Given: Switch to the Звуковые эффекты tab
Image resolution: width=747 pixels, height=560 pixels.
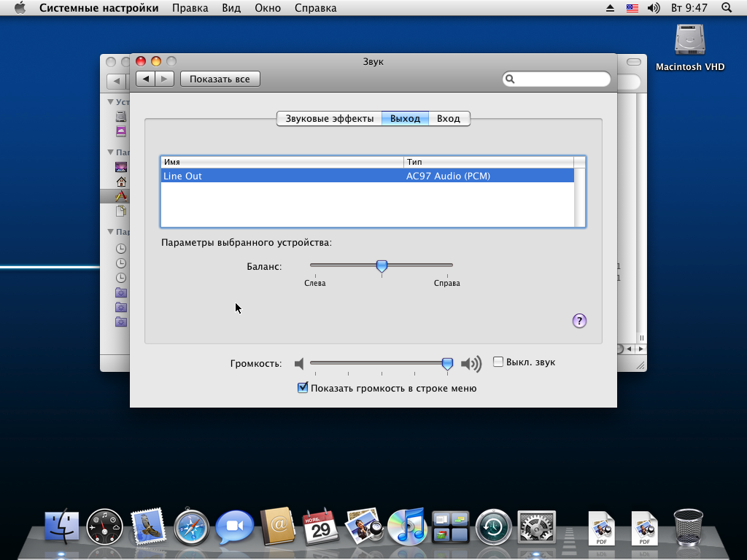Looking at the screenshot, I should [329, 118].
